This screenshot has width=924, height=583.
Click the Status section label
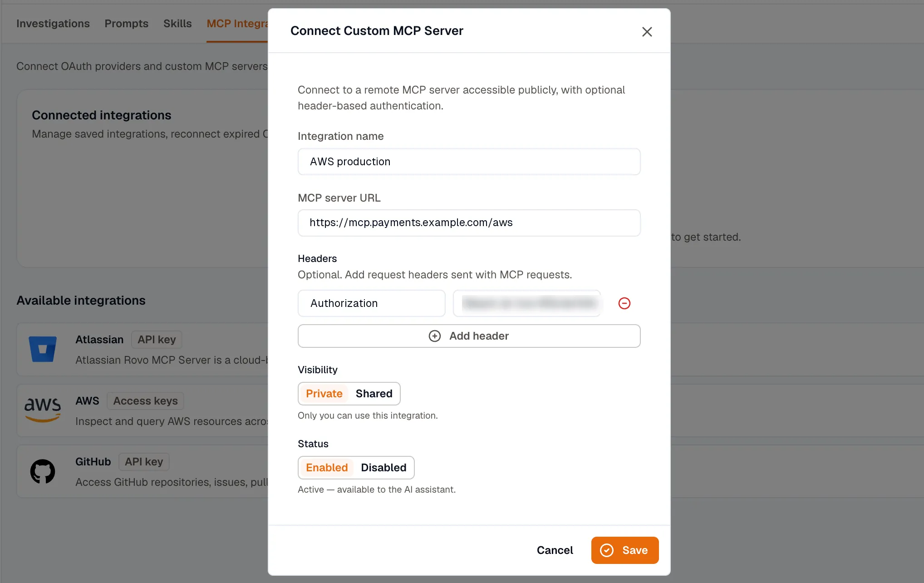[x=313, y=444]
